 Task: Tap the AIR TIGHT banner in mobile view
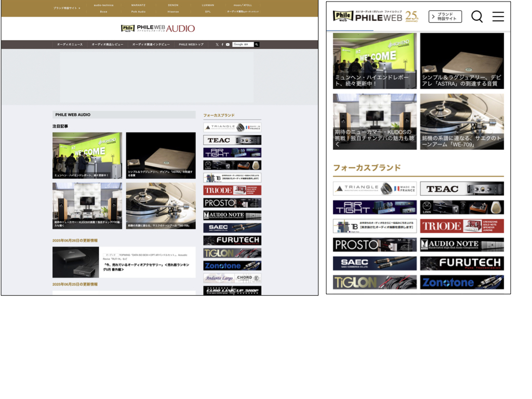pos(375,207)
